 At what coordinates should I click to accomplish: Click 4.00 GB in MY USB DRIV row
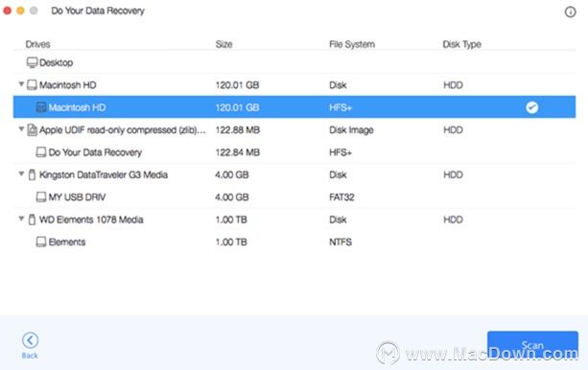click(232, 197)
